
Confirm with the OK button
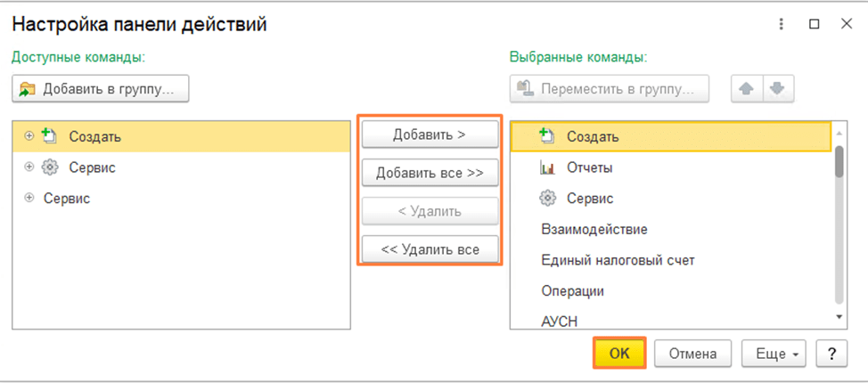coord(619,354)
